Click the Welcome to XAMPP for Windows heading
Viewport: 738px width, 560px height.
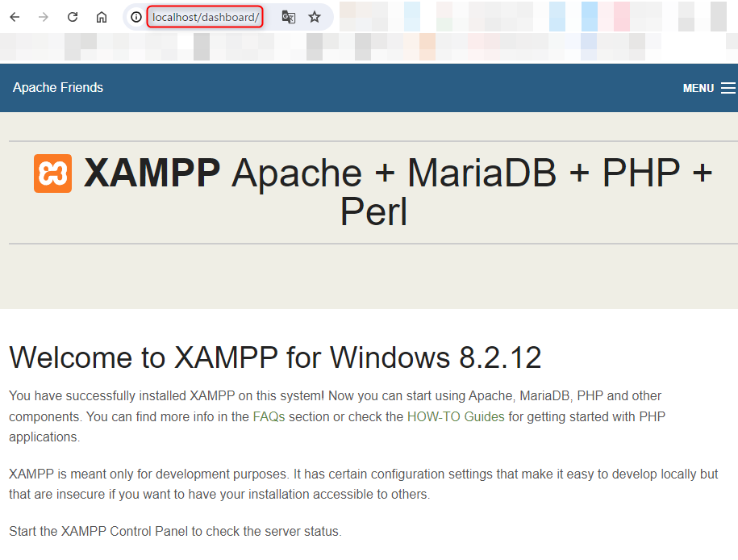coord(275,357)
